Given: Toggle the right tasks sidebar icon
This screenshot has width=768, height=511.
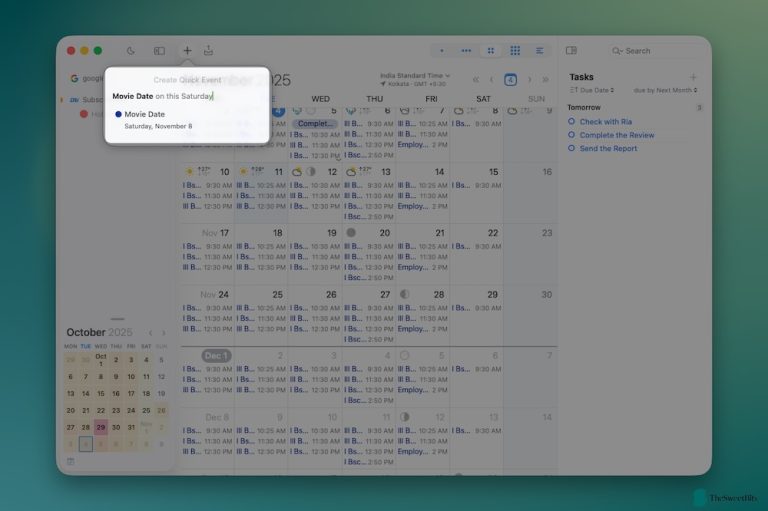Looking at the screenshot, I should point(571,50).
